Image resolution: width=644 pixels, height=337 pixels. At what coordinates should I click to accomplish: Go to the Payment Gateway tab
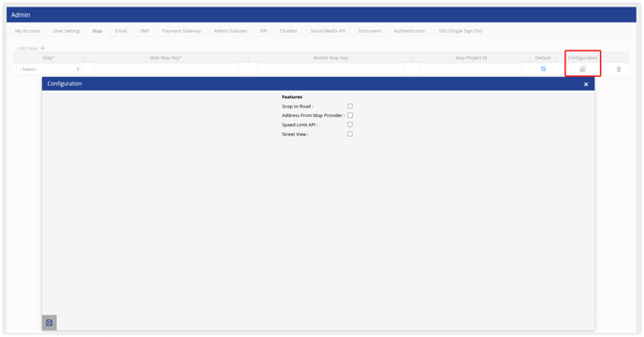[182, 31]
